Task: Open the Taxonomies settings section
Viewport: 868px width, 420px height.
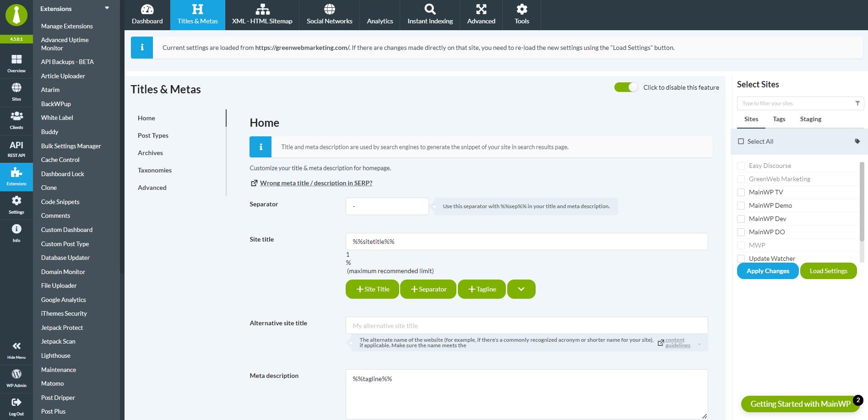Action: pyautogui.click(x=155, y=170)
